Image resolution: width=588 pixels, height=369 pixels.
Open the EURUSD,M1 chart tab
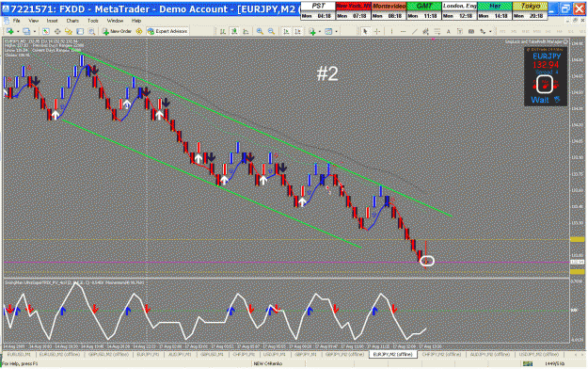[19, 354]
